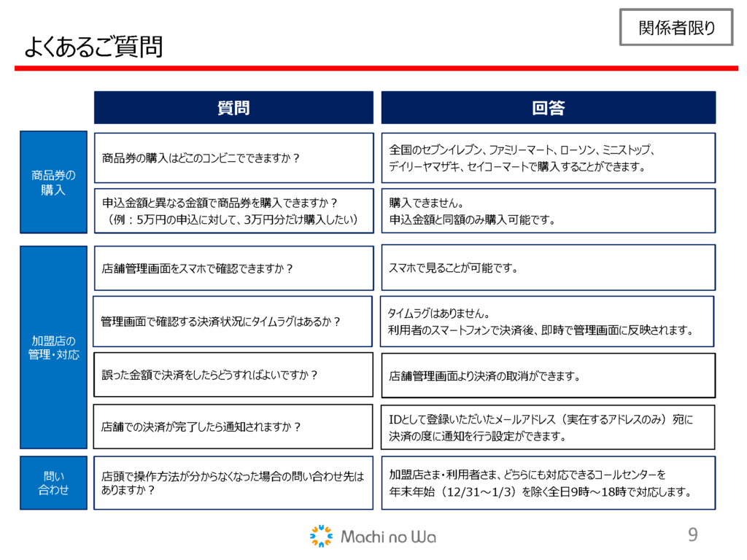This screenshot has height=560, width=747.
Task: Click answer listing セブンイレブン and ファミリーマート
Action: (x=549, y=157)
